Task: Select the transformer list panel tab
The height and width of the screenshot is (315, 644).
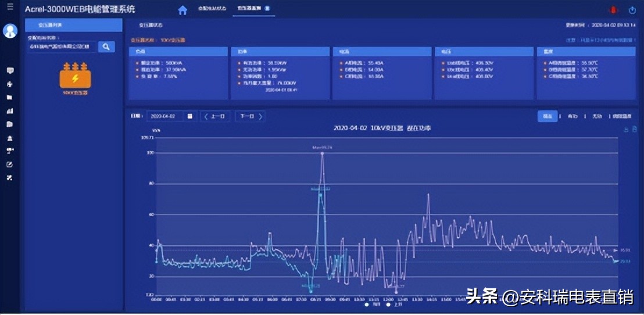Action: [73, 25]
